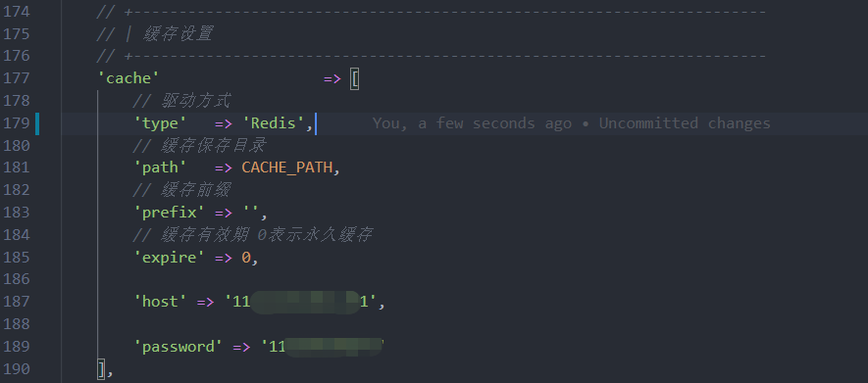Click the opening bracket after 'cache' =>
This screenshot has width=868, height=383.
[x=355, y=78]
